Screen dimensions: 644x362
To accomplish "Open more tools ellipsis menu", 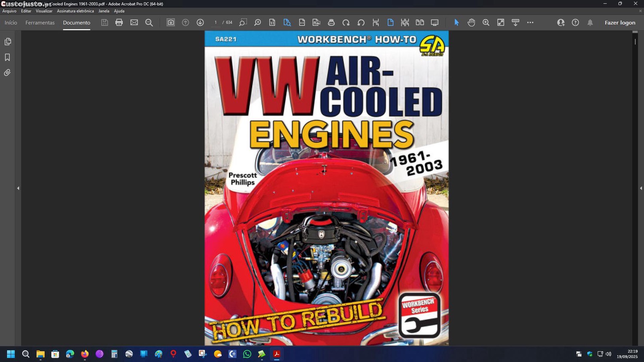I will [x=530, y=22].
